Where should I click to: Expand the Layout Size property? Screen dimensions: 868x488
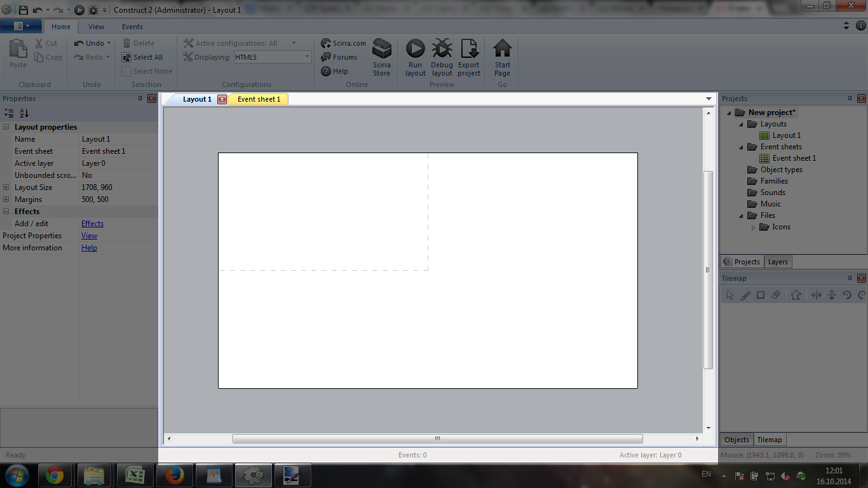click(6, 187)
